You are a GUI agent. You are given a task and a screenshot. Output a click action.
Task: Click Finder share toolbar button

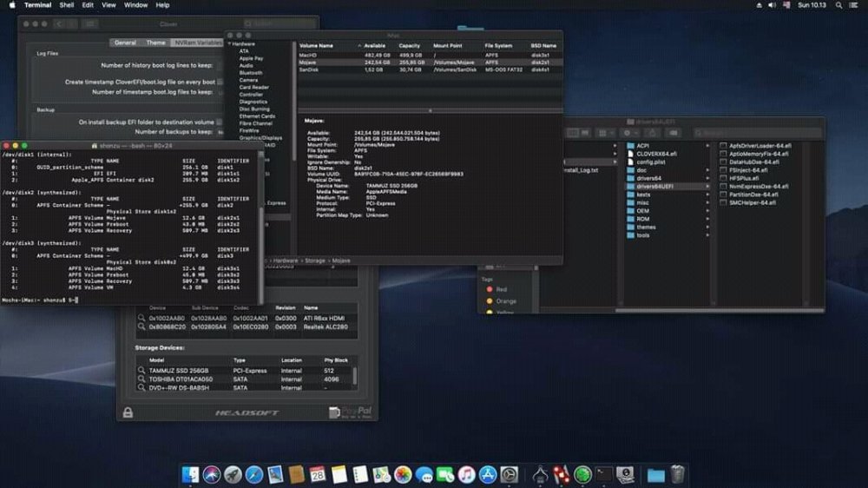pos(652,133)
